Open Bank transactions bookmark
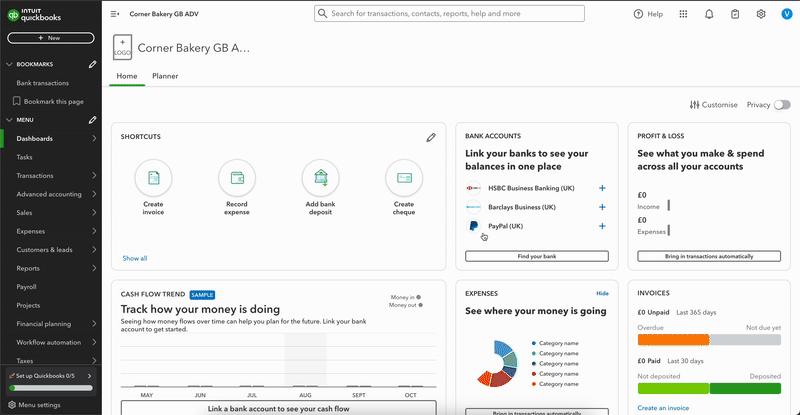Screen dimensions: 800x415 click(x=42, y=83)
